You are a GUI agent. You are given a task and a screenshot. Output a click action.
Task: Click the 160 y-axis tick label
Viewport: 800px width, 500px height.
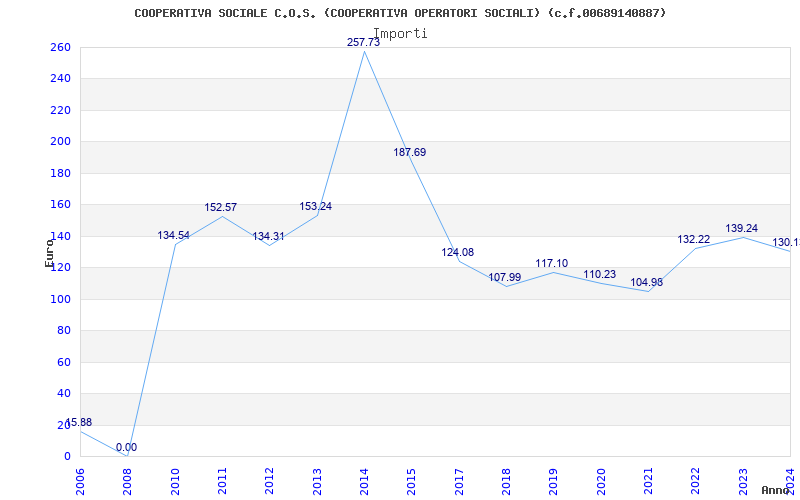pyautogui.click(x=60, y=205)
